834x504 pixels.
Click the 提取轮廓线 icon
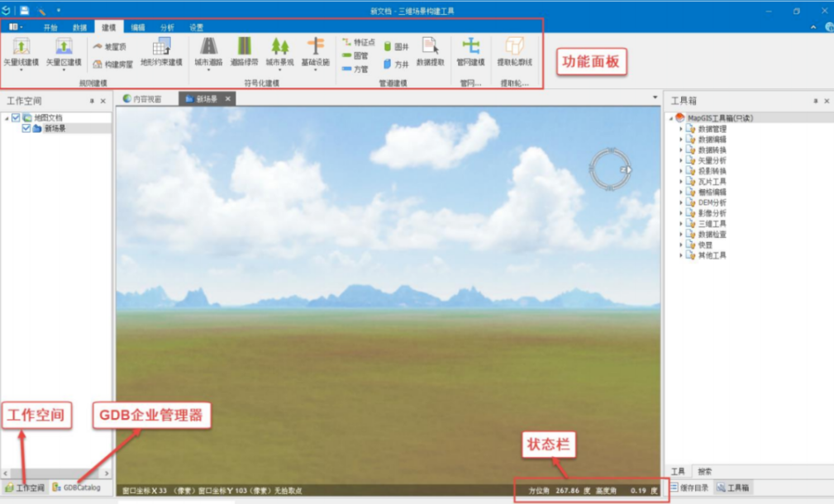click(514, 46)
